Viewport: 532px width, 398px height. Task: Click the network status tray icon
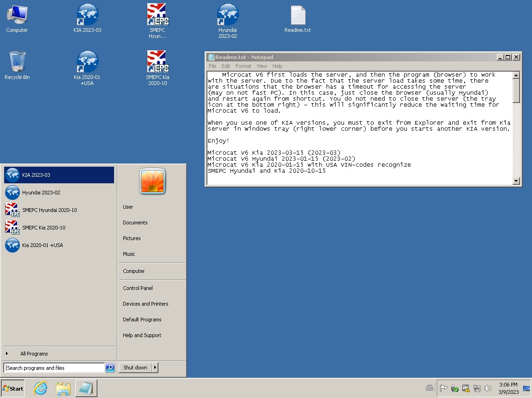tap(477, 388)
